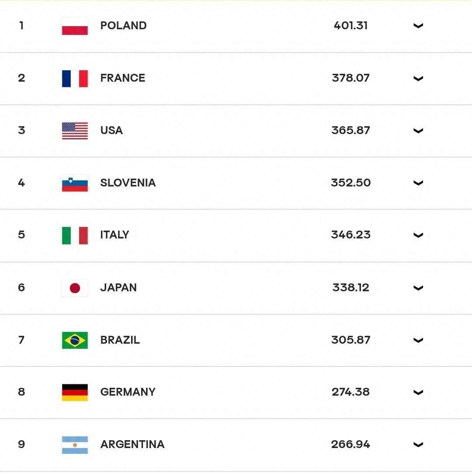Open the Japan row dropdown arrow
The width and height of the screenshot is (472, 476).
(x=418, y=288)
